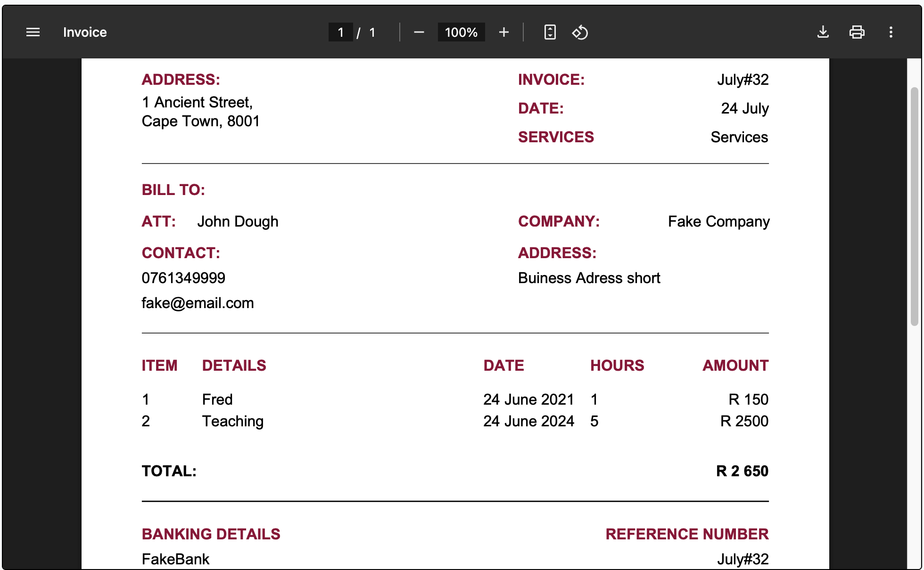
Task: Select the page number input
Action: point(340,32)
